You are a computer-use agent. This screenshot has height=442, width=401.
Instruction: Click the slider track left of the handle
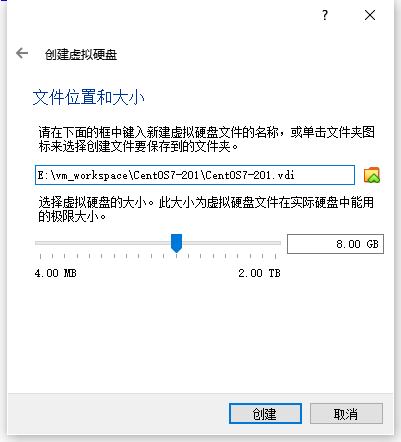coord(103,243)
